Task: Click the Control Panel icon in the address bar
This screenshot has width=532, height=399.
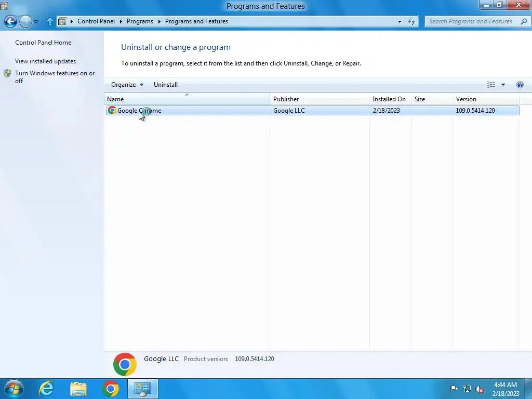Action: click(x=62, y=21)
